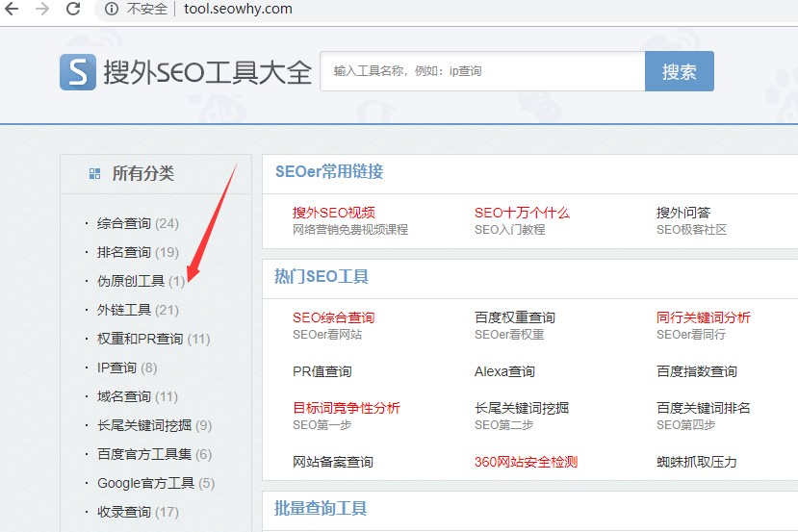Viewport: 798px width, 532px height.
Task: Click the 热门SEO工具 section heading
Action: click(x=322, y=277)
